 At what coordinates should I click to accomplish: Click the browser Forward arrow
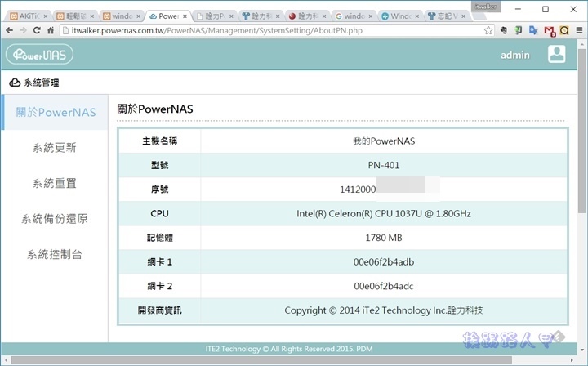[x=23, y=30]
